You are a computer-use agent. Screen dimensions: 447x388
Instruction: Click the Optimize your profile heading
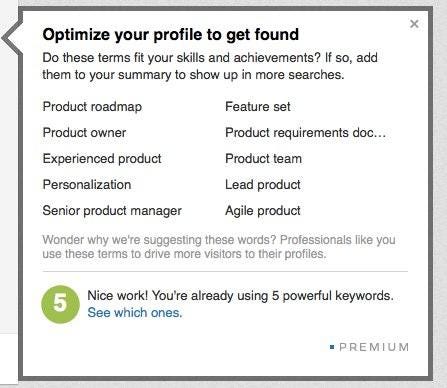(x=171, y=35)
